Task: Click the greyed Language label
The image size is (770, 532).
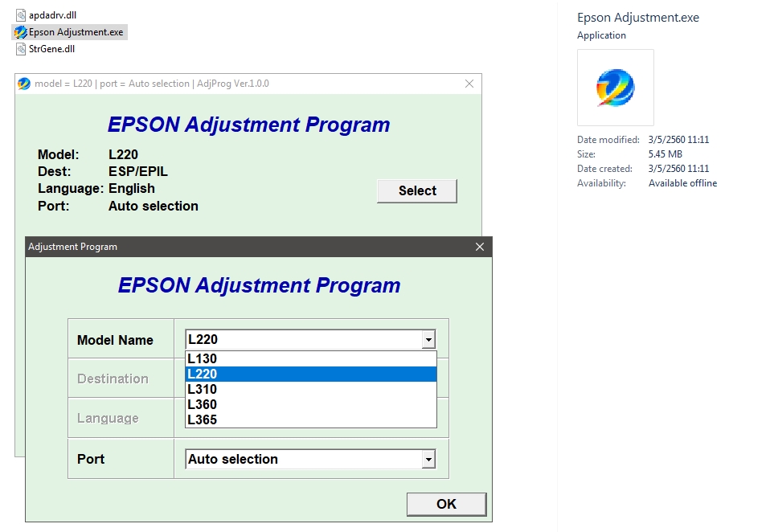Action: point(108,418)
